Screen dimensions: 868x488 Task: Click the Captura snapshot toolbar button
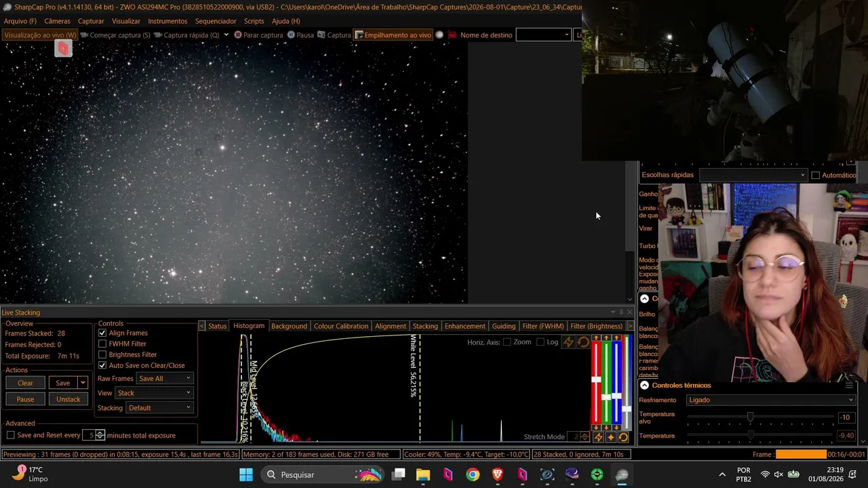coord(334,35)
